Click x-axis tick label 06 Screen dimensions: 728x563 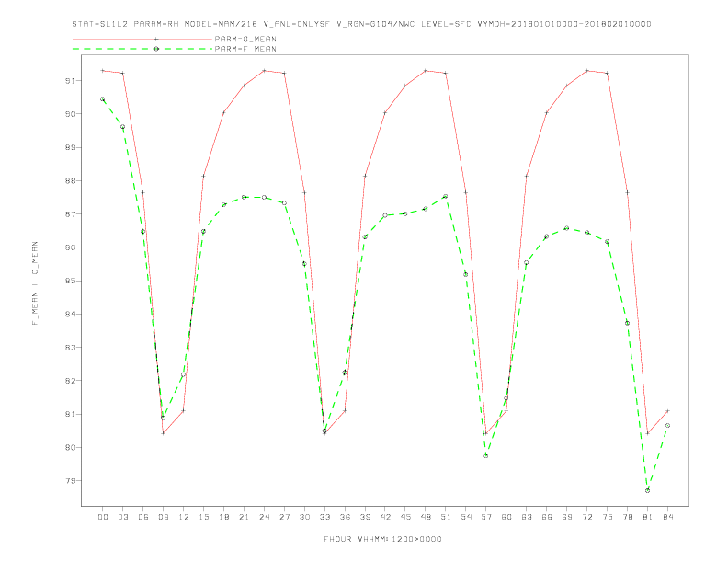tap(143, 517)
